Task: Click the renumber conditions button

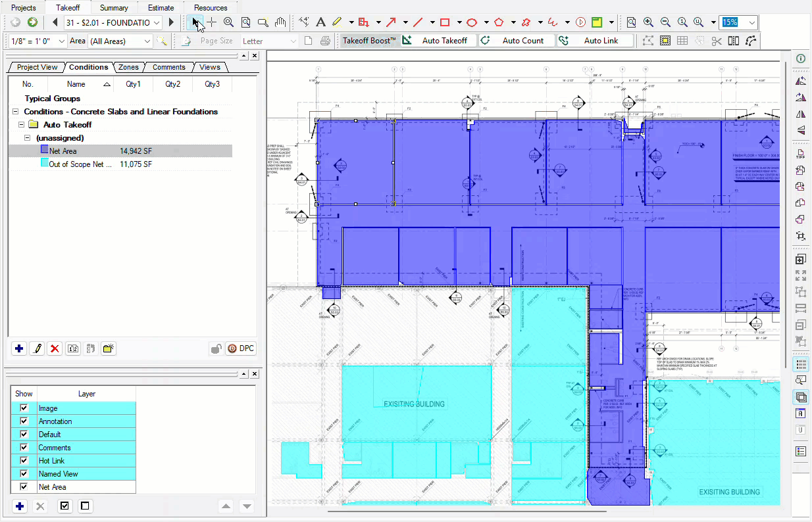Action: (x=73, y=348)
